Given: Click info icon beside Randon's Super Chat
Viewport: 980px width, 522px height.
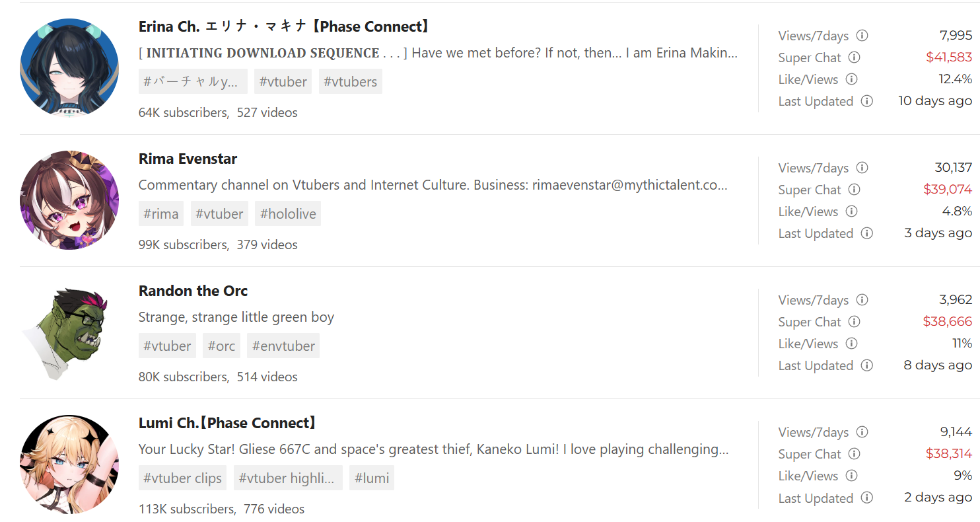Looking at the screenshot, I should (x=855, y=322).
